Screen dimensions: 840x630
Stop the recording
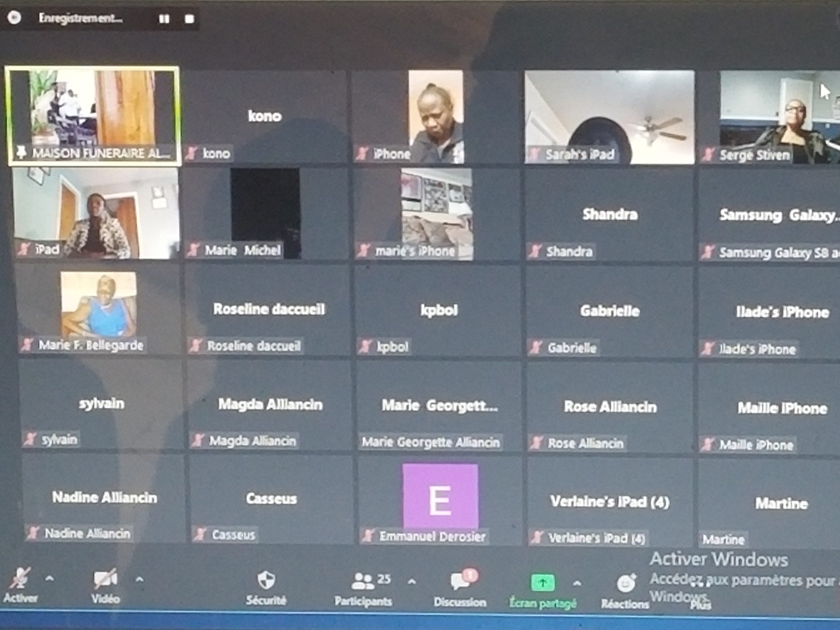coord(189,19)
